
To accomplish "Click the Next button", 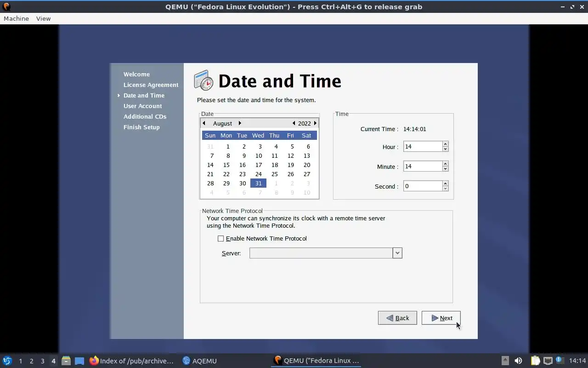I will click(441, 318).
